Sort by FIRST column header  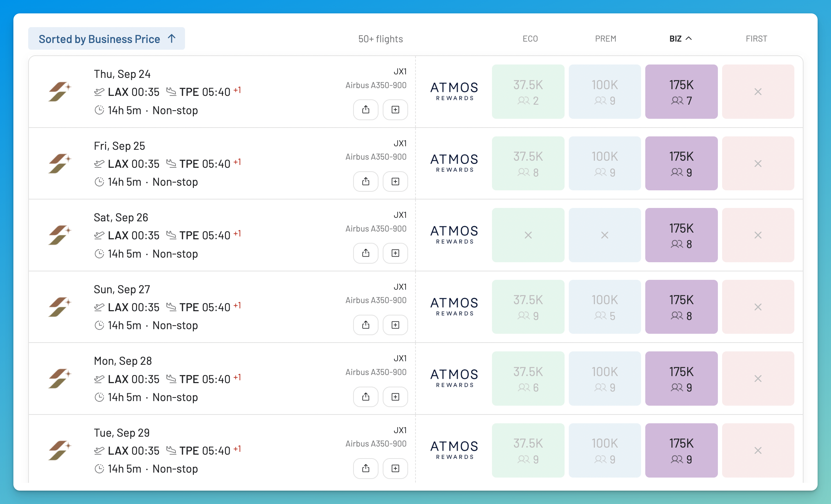click(x=756, y=39)
